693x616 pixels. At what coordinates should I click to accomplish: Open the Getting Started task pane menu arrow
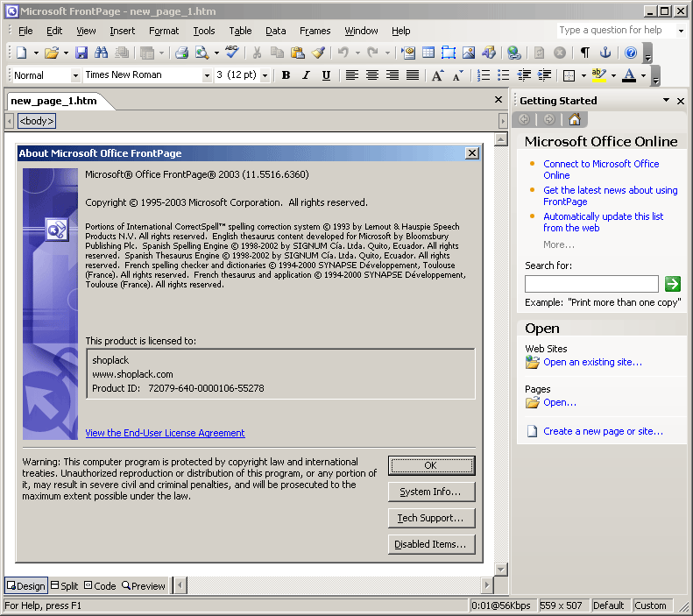point(666,100)
